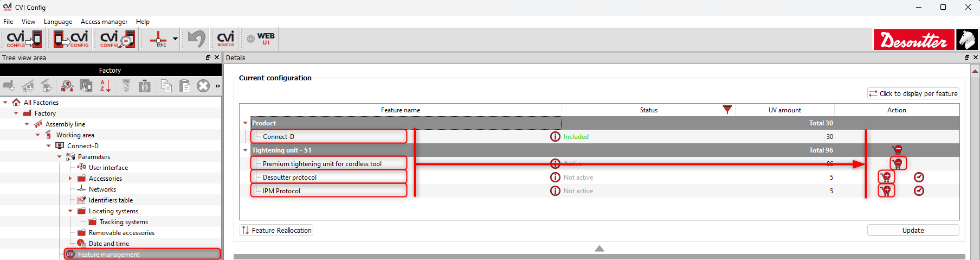Click the timer icon for IPM Protocol
The height and width of the screenshot is (260, 980).
(919, 191)
